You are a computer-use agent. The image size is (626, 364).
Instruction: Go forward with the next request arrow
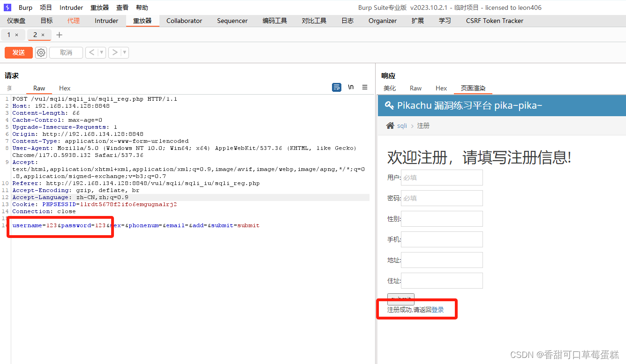[x=115, y=52]
